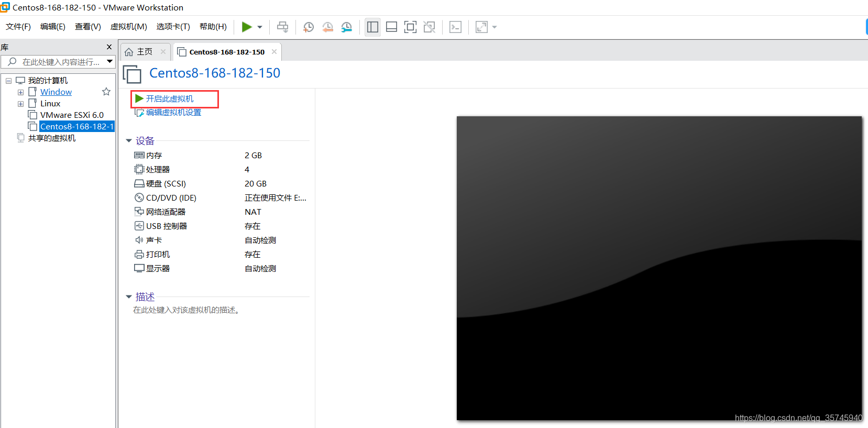Open the 文件(F) menu
Screen dimensions: 868x428
[18, 27]
